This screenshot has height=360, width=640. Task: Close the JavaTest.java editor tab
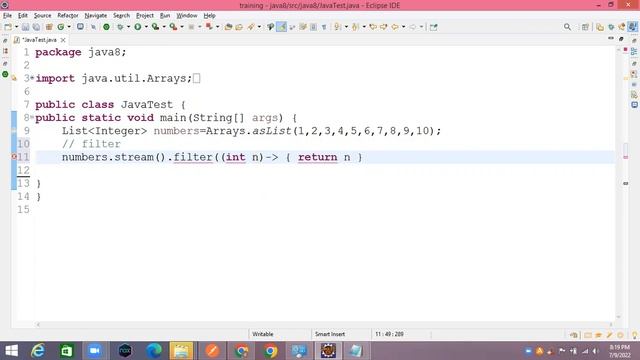tap(63, 40)
